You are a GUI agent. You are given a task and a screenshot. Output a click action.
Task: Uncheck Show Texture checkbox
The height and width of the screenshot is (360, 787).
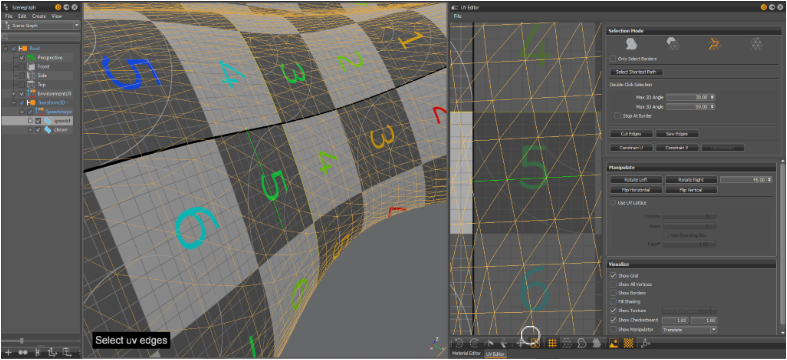613,311
